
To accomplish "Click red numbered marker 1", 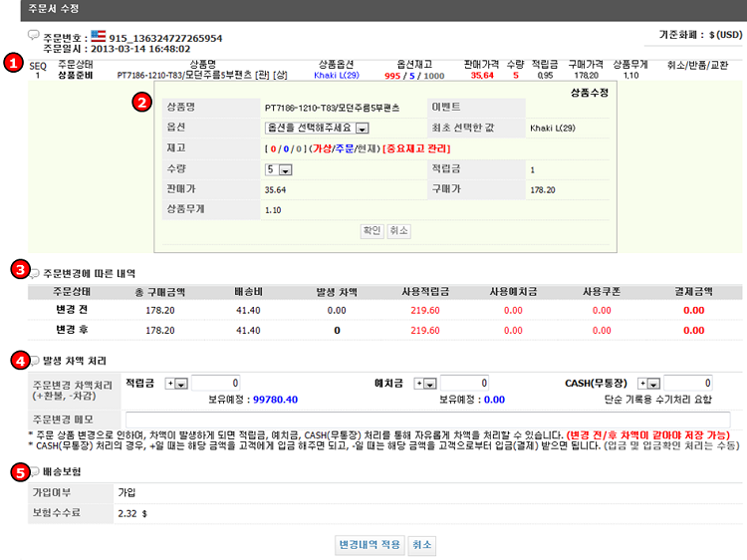I will [x=12, y=62].
